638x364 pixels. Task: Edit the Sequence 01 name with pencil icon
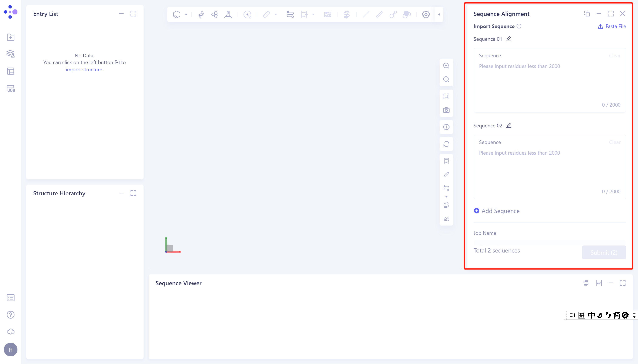(x=509, y=39)
